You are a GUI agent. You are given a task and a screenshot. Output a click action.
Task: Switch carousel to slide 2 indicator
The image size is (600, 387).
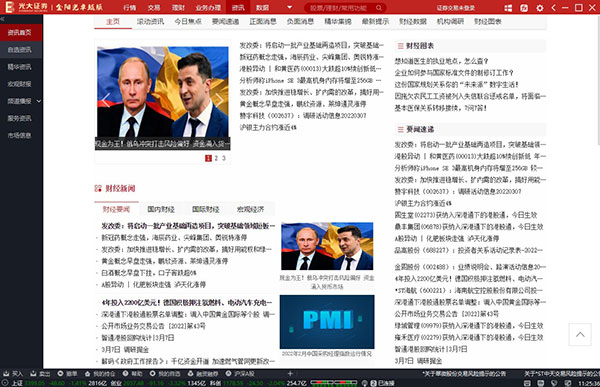tap(216, 158)
